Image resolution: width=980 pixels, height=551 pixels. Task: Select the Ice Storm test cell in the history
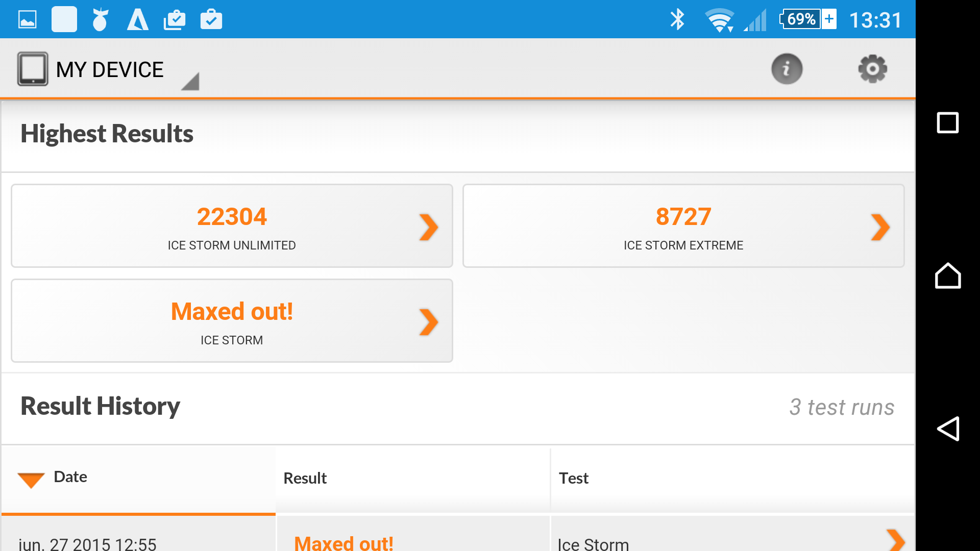tap(593, 544)
